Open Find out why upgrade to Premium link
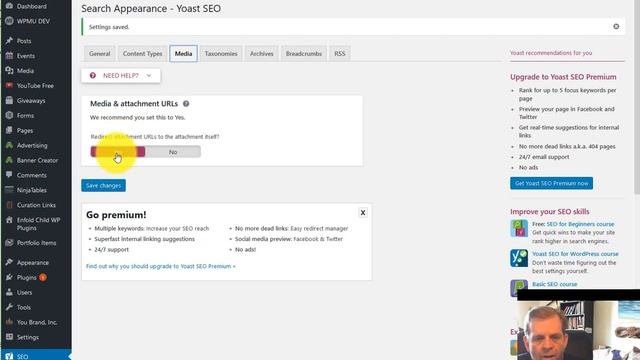 [161, 266]
